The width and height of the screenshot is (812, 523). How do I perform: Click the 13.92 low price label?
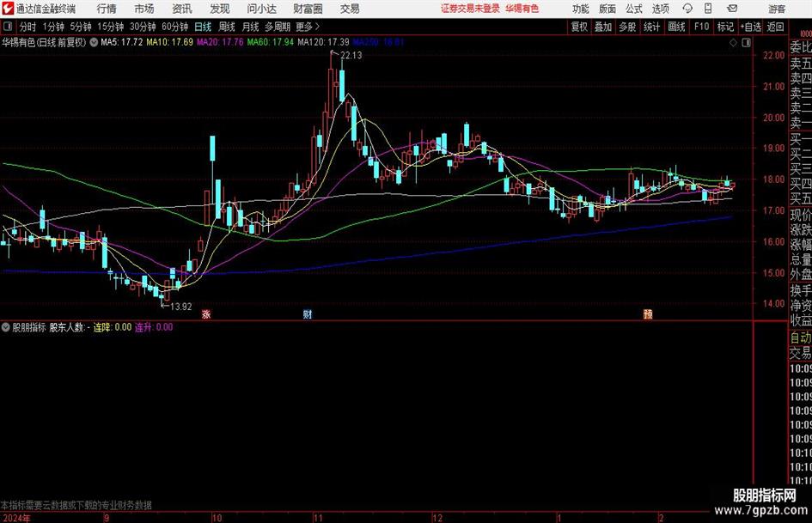pos(180,307)
